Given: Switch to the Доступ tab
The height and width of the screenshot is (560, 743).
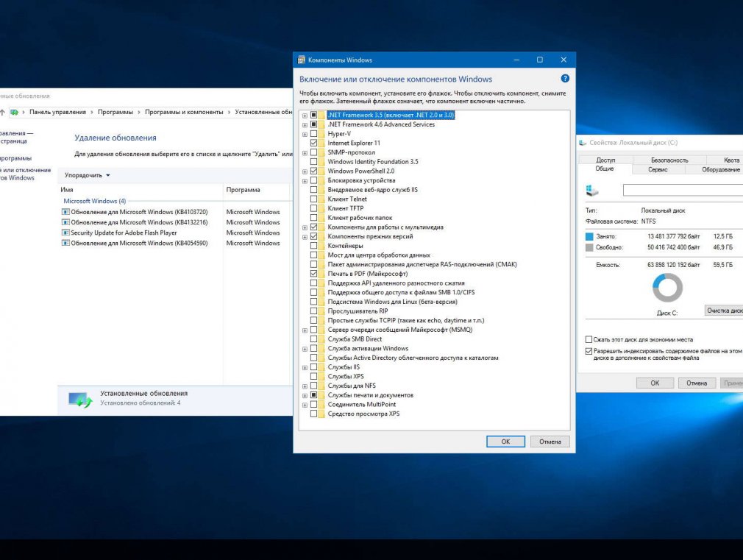Looking at the screenshot, I should [605, 160].
